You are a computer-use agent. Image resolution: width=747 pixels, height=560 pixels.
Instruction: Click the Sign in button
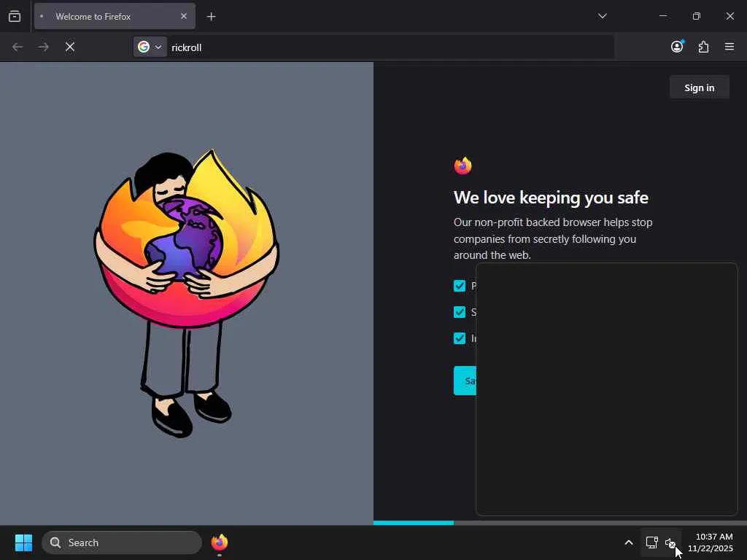699,87
